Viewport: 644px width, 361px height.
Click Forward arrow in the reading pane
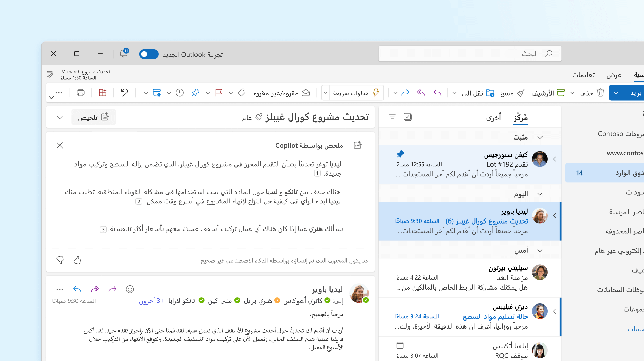click(113, 289)
